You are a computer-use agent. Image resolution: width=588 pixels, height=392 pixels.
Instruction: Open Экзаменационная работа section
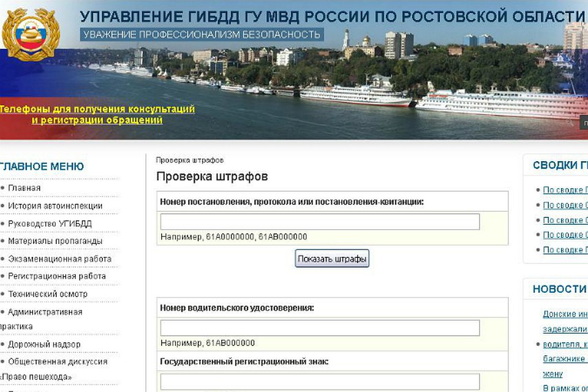pos(59,259)
